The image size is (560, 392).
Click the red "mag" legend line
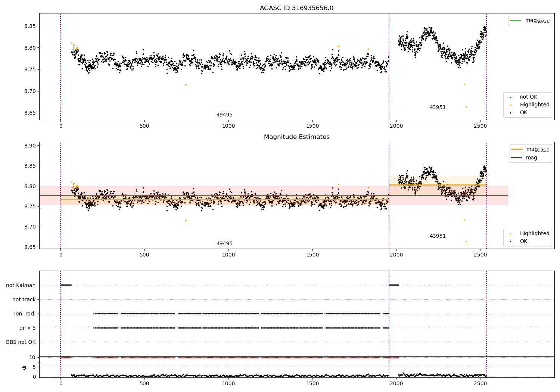[x=517, y=158]
